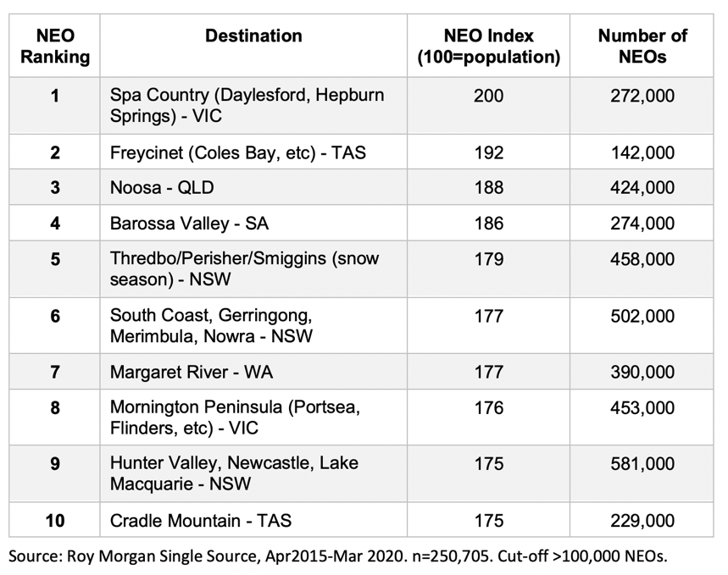Select the 581,000 NEOs value

(x=642, y=464)
